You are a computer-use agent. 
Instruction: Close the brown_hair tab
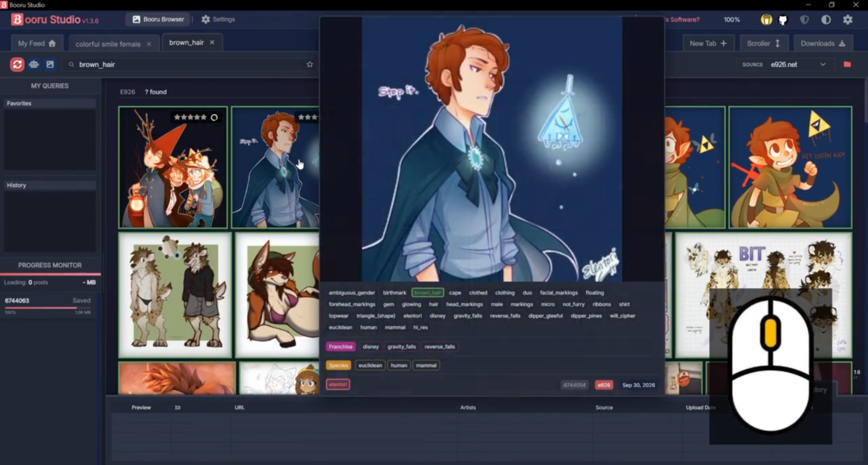[x=212, y=42]
